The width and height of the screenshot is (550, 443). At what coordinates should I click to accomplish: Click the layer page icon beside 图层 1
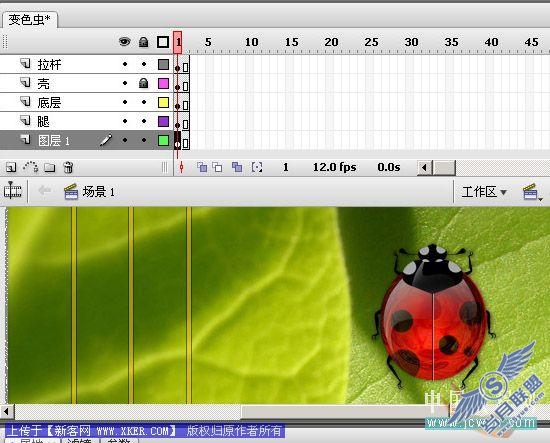tap(25, 139)
